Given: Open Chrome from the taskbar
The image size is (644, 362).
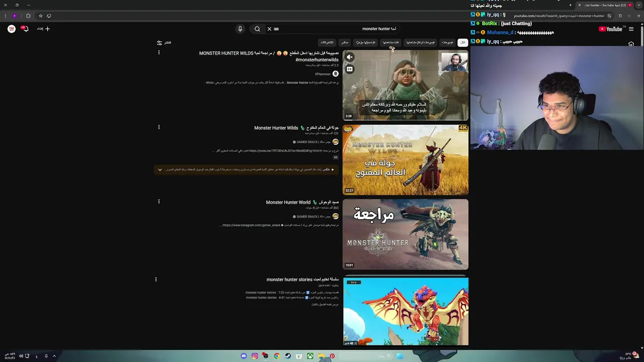Looking at the screenshot, I should point(277,356).
